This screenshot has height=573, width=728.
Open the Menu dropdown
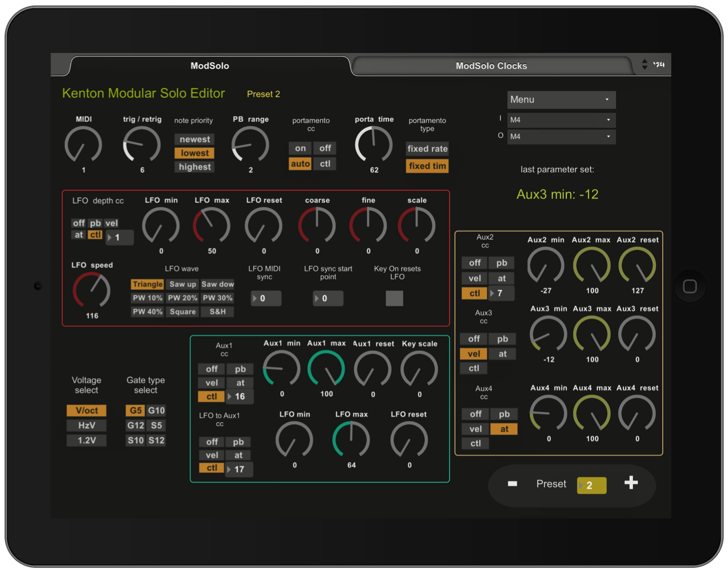pyautogui.click(x=561, y=99)
